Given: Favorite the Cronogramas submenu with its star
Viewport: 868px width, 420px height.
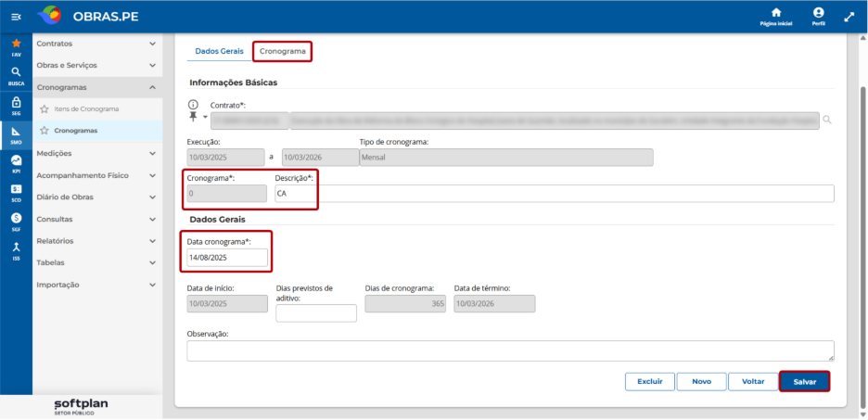Looking at the screenshot, I should (45, 131).
